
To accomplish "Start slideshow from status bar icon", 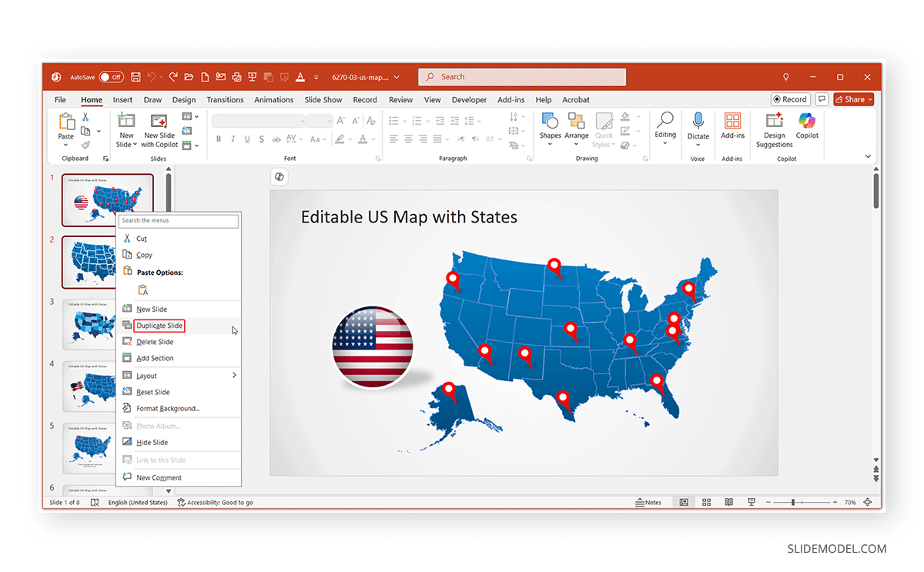I will click(x=751, y=503).
